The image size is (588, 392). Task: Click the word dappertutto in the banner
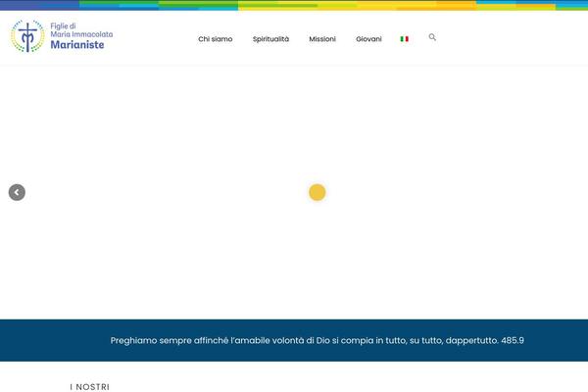[470, 340]
